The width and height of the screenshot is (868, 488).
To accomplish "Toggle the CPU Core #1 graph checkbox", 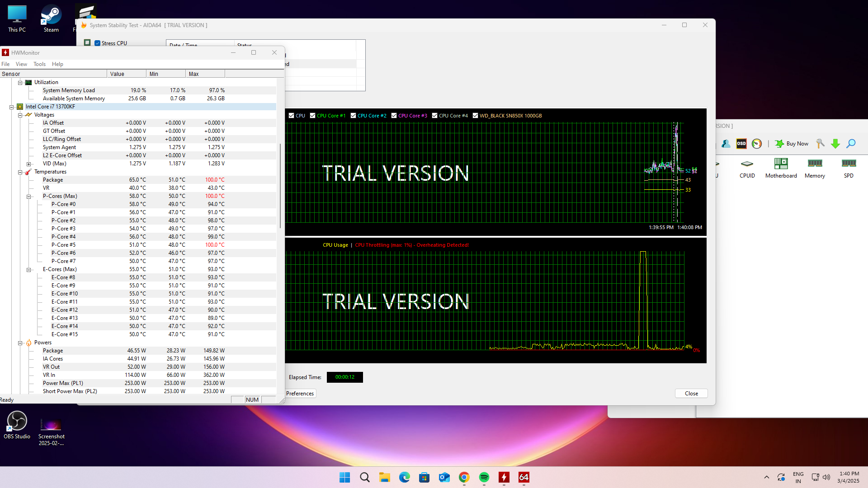I will [x=312, y=116].
